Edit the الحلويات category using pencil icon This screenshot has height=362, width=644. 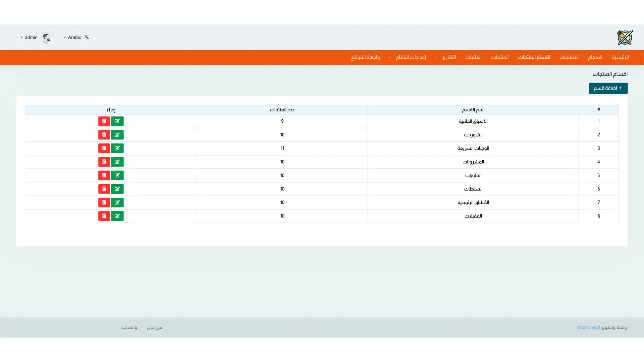117,175
